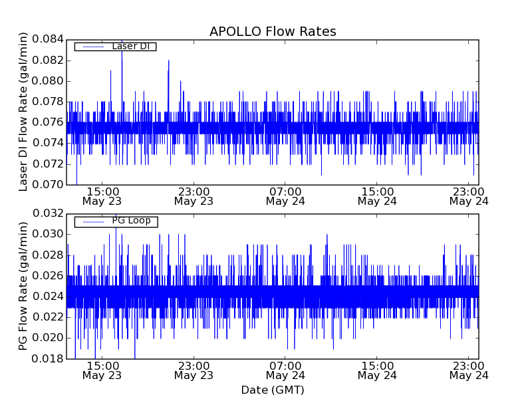Click the tallest Laser DI spike near 0.083
The image size is (532, 399).
[122, 55]
